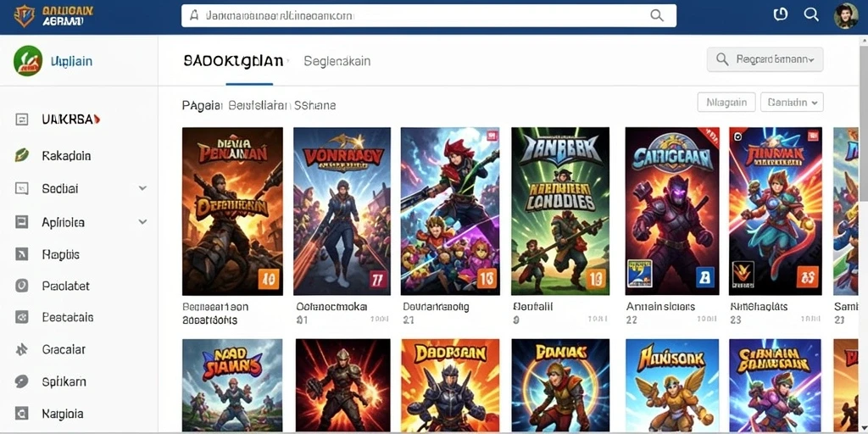Click the Seofaiii game title
The image size is (868, 434).
coord(532,306)
